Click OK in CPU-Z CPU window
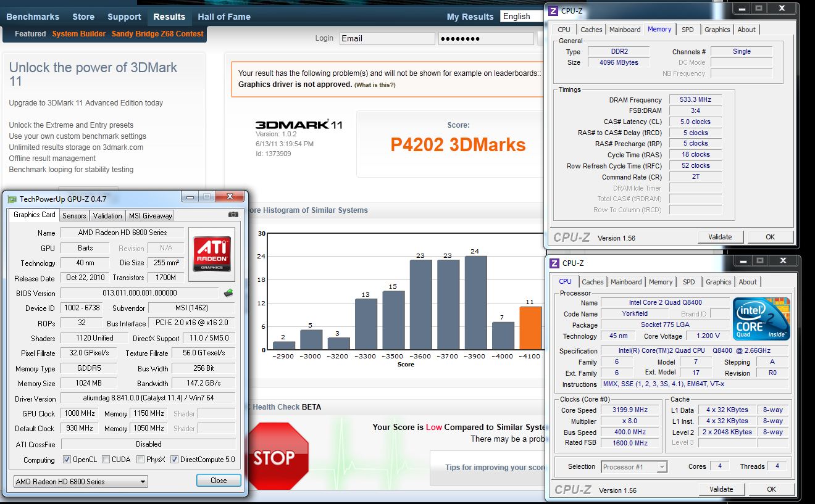 pyautogui.click(x=771, y=489)
